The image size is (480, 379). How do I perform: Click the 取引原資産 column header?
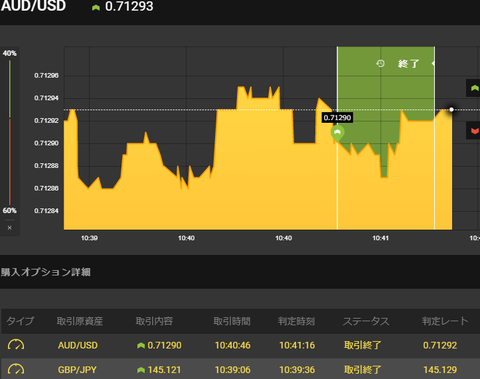point(80,321)
